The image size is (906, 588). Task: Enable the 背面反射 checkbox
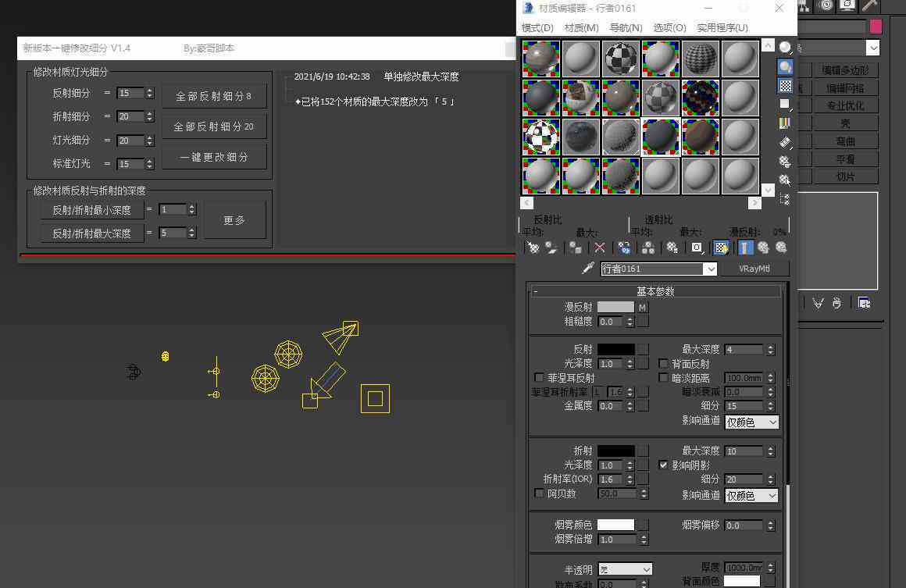click(663, 364)
